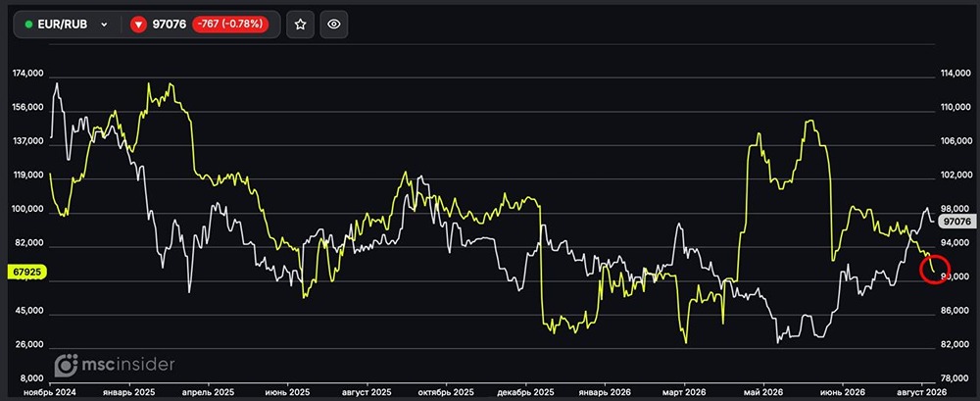Click the -767 (-0.78%) change badge
The image size is (980, 401).
click(230, 25)
